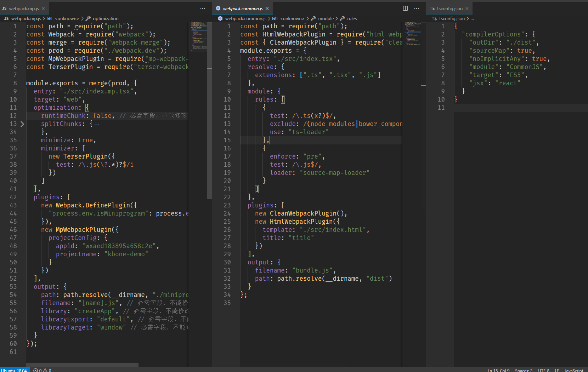Click 'MpWebpackPlugin' on line 46

point(84,230)
